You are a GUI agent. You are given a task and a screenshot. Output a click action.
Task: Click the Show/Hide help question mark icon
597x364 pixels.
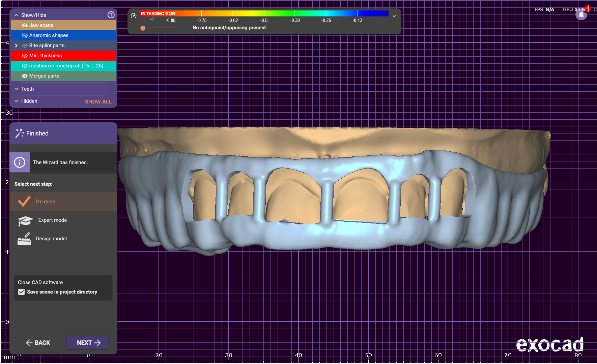point(111,15)
